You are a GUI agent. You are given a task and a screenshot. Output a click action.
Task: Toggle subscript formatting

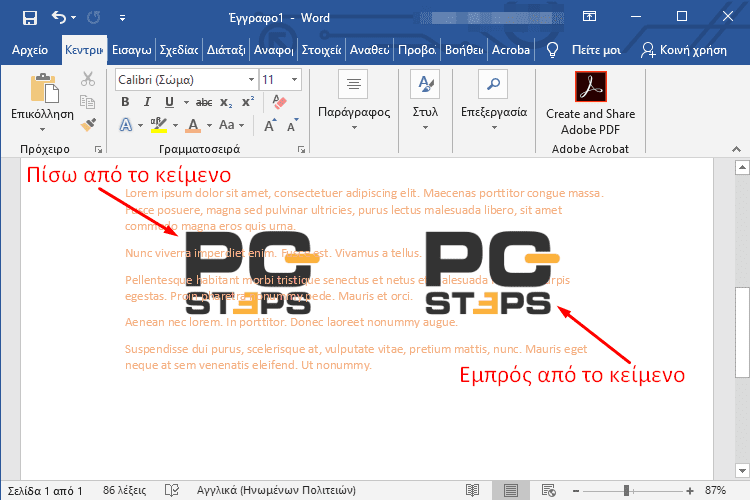tap(226, 102)
